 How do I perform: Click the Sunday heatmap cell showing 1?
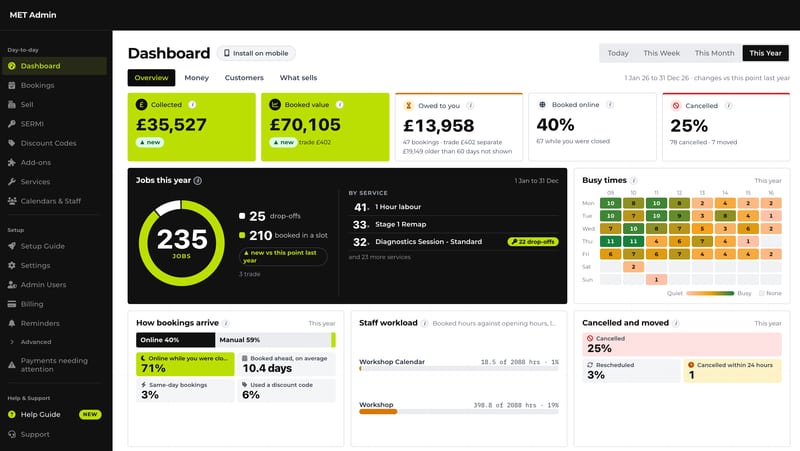pos(656,280)
